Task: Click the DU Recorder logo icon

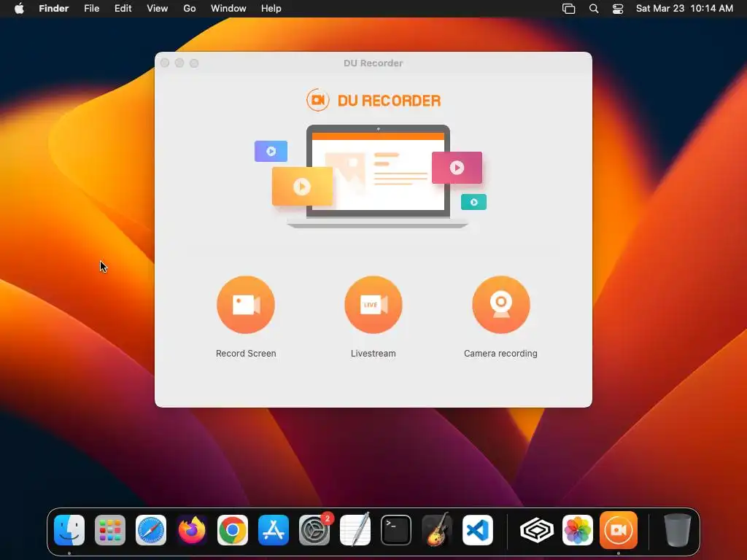Action: (x=318, y=100)
